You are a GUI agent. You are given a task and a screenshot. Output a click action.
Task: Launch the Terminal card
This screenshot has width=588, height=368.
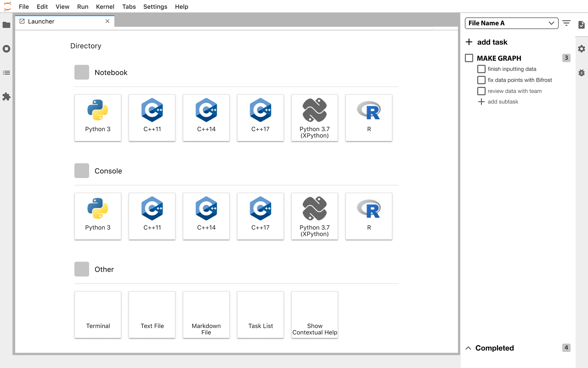tap(98, 315)
